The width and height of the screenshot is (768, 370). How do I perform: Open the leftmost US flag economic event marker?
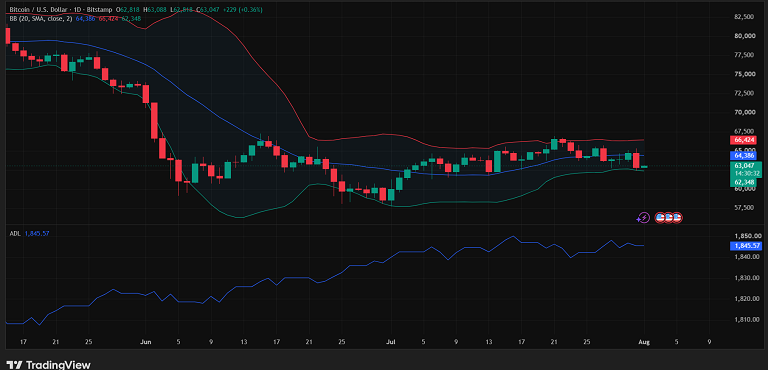[x=661, y=217]
